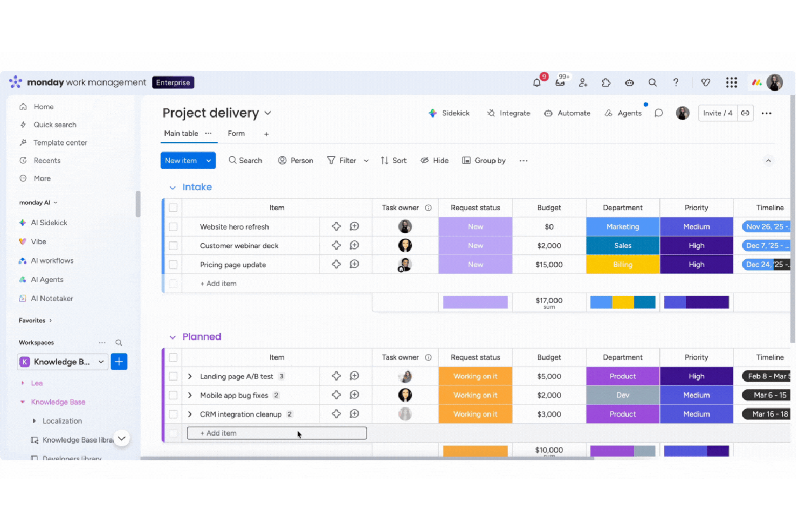Image resolution: width=798 pixels, height=532 pixels.
Task: Select all items in Planned group
Action: tap(174, 357)
